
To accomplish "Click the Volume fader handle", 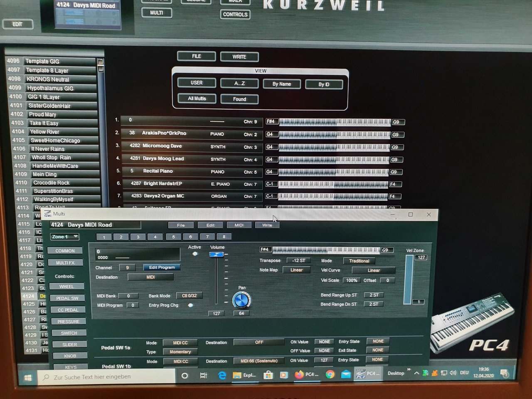I will [x=216, y=254].
